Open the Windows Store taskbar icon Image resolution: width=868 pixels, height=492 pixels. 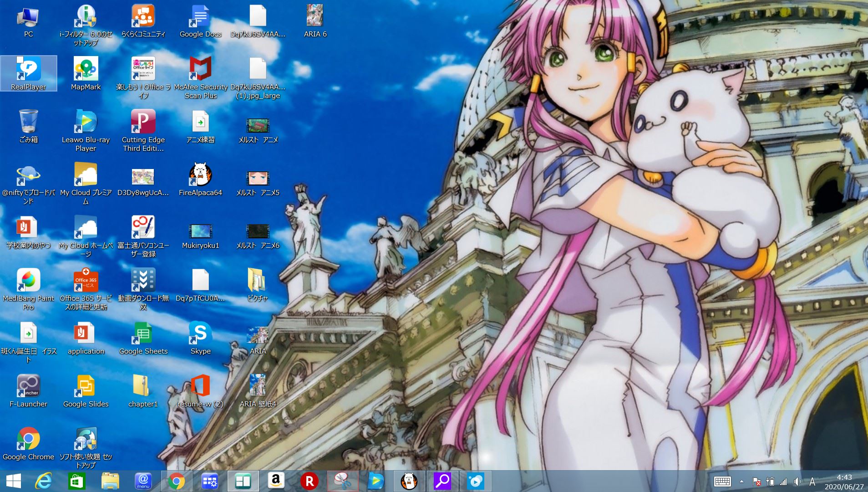click(76, 481)
